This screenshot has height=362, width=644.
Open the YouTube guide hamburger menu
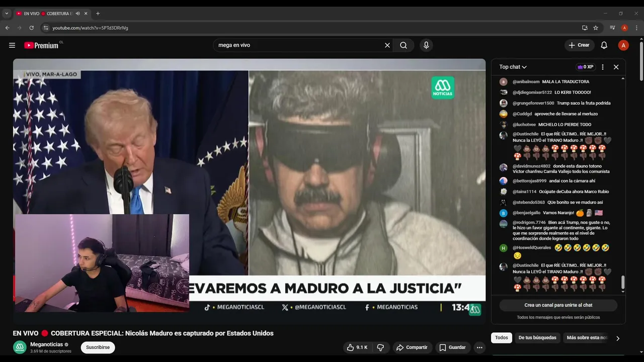12,45
